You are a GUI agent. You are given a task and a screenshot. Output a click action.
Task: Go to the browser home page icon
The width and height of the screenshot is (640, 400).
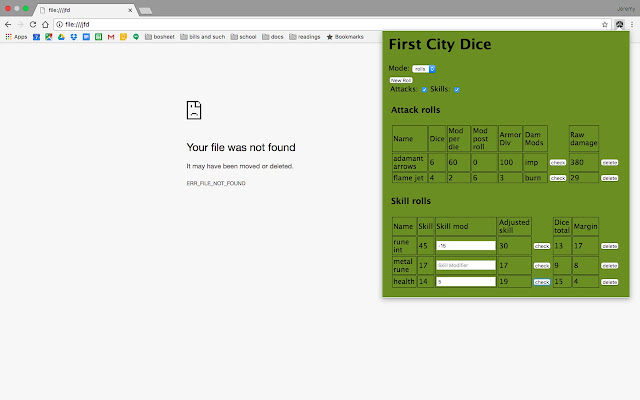(45, 24)
